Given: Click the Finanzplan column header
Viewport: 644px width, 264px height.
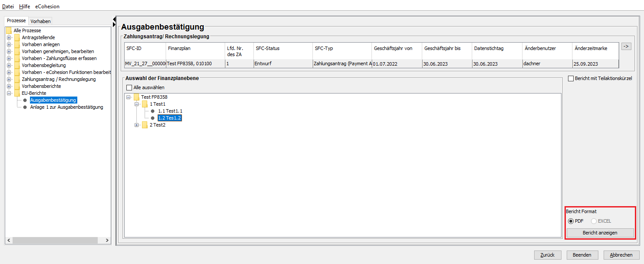Looking at the screenshot, I should coord(195,51).
